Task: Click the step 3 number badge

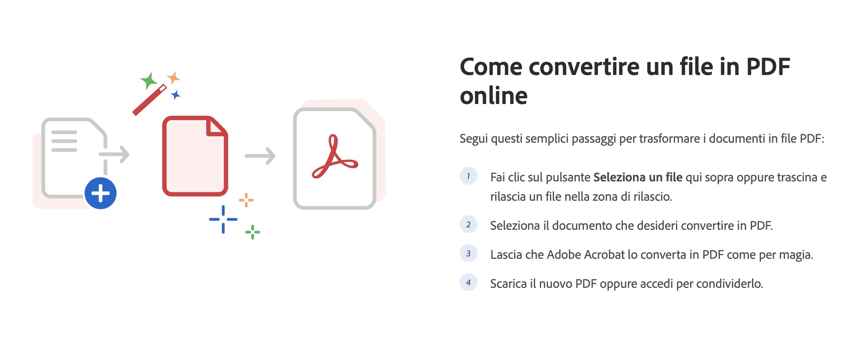Action: [468, 254]
